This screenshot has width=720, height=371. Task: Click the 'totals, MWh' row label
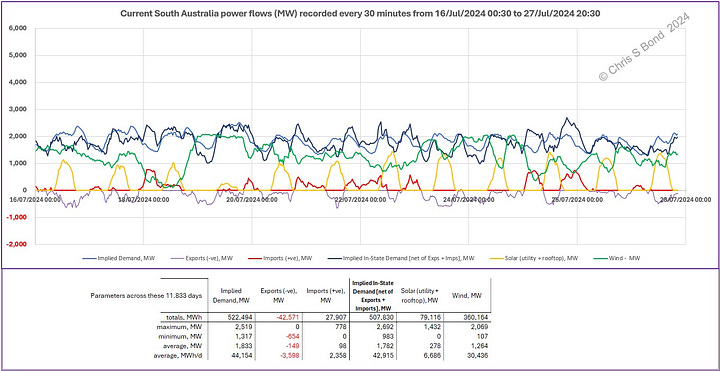(x=185, y=317)
